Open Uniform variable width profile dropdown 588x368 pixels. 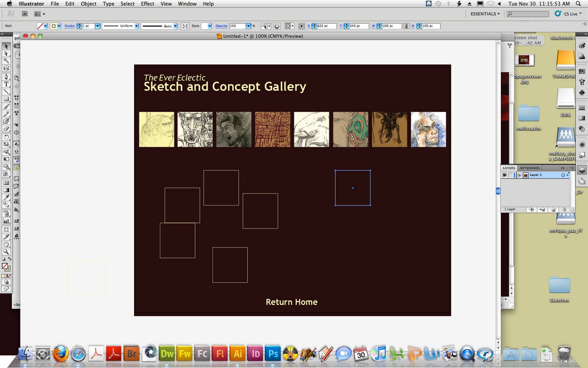click(x=136, y=26)
